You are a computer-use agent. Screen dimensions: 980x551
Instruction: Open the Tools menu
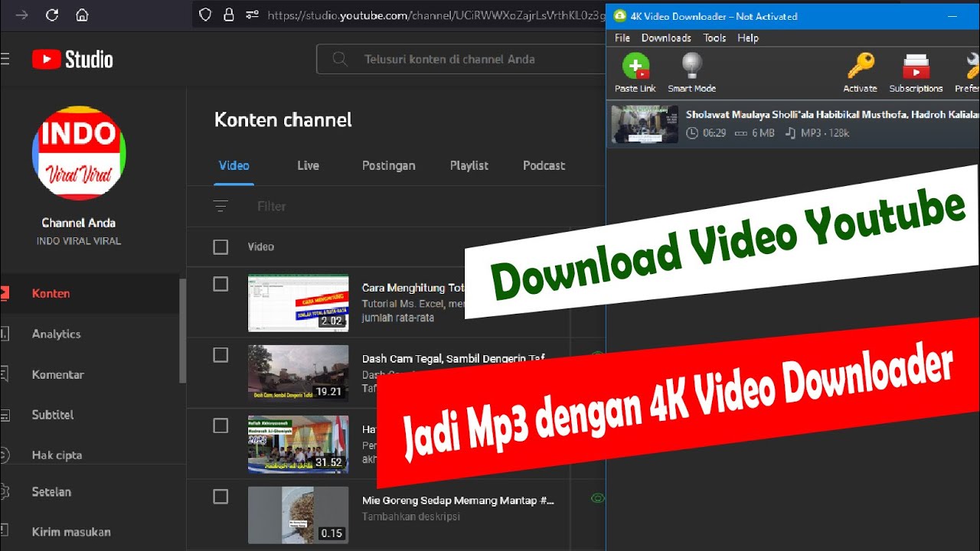[x=714, y=37]
